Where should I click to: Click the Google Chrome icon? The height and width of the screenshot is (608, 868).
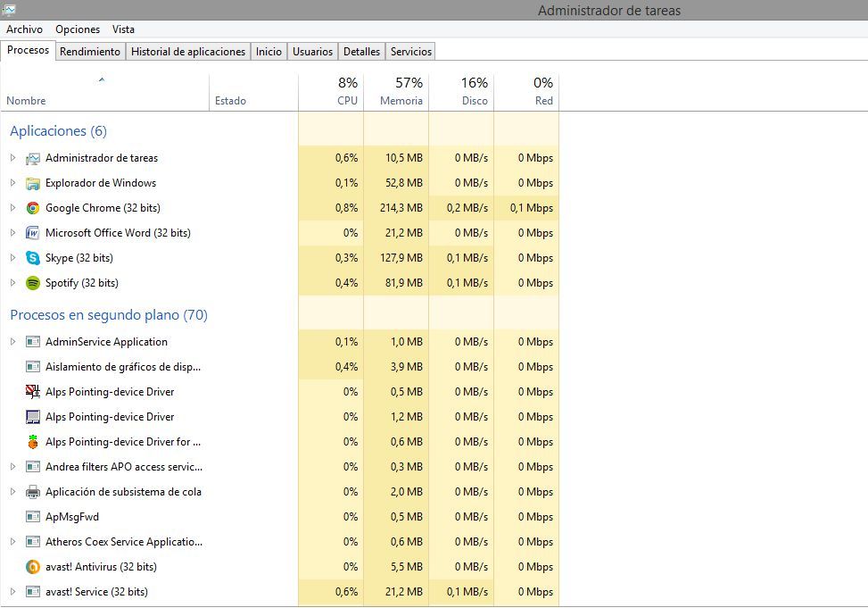[x=33, y=208]
